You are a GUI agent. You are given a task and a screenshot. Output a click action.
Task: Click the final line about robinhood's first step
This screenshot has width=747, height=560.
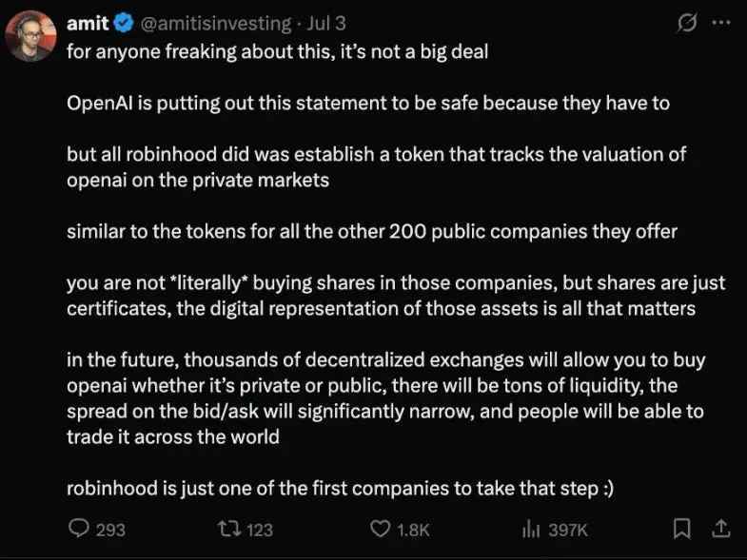pos(340,489)
